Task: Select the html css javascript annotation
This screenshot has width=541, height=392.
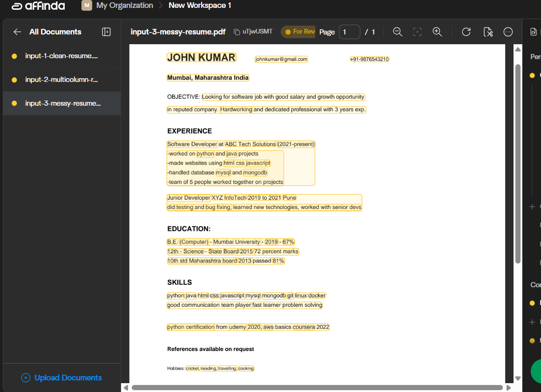Action: click(x=247, y=163)
